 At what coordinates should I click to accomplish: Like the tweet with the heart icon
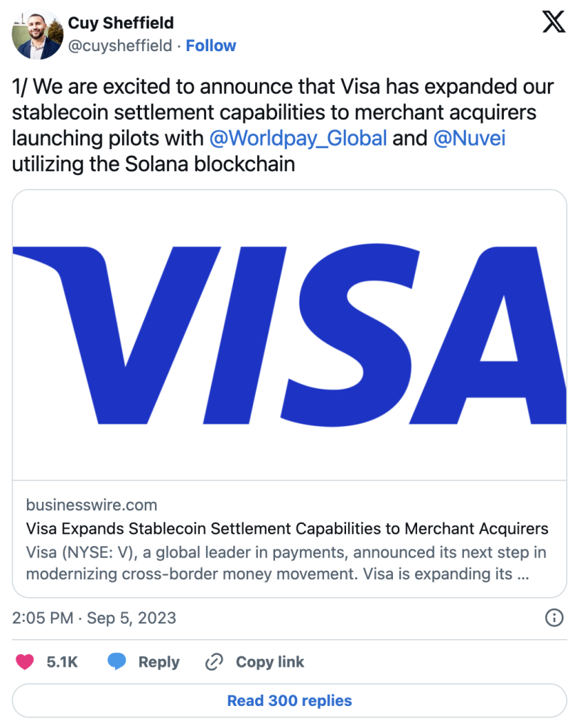[25, 662]
